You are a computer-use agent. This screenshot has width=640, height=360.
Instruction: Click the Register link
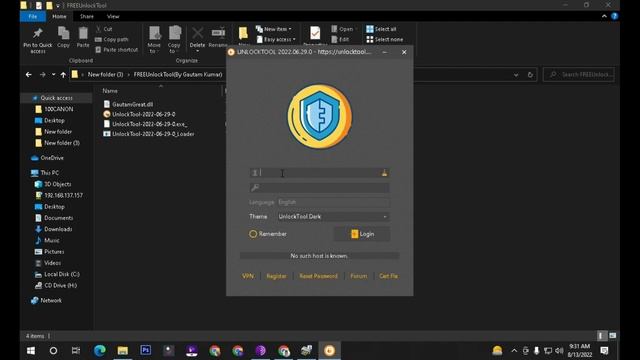tap(276, 276)
